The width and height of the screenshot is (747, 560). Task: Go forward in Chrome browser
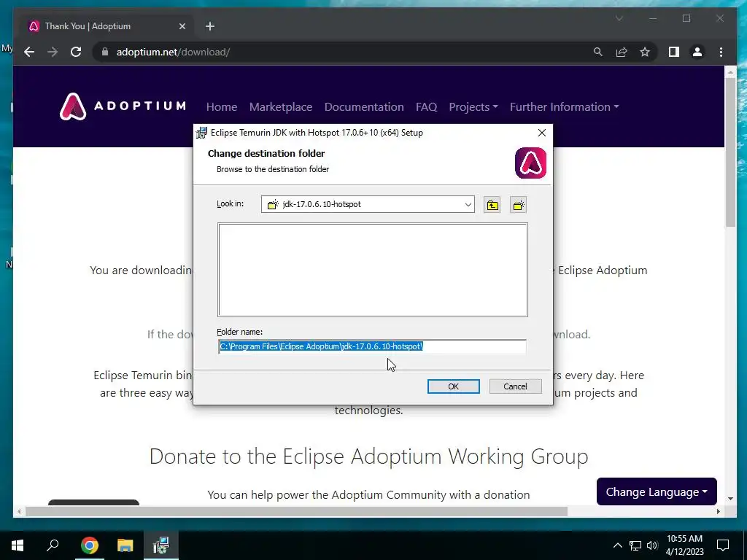point(53,52)
